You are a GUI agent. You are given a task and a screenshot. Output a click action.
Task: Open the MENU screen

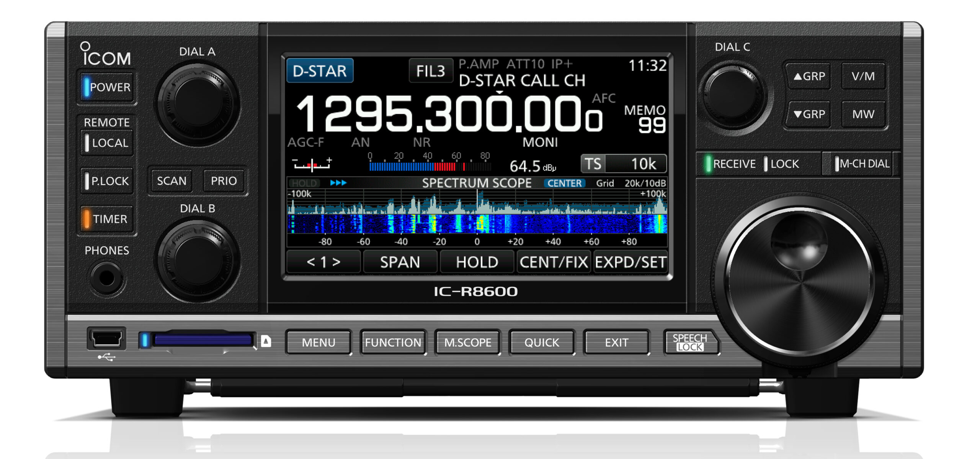[318, 342]
